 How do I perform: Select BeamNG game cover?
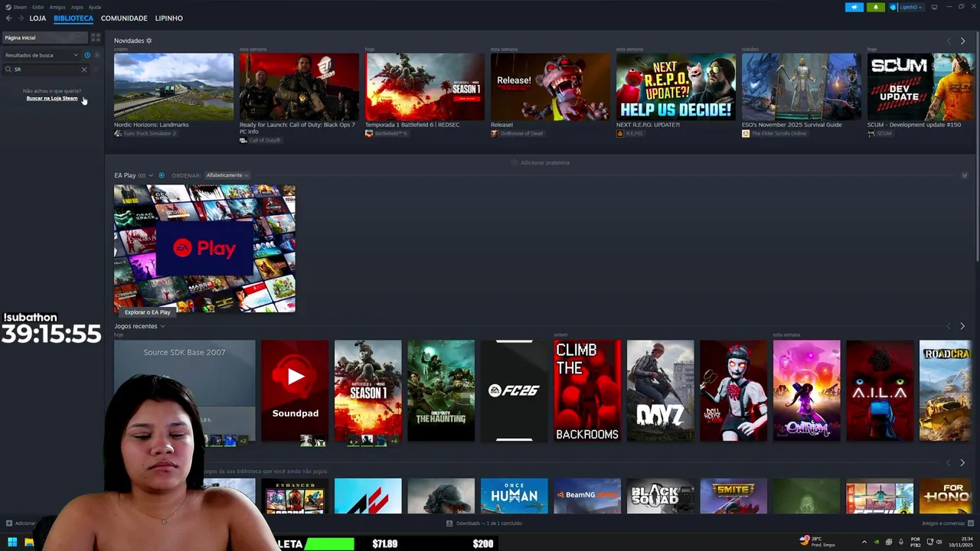pos(587,496)
